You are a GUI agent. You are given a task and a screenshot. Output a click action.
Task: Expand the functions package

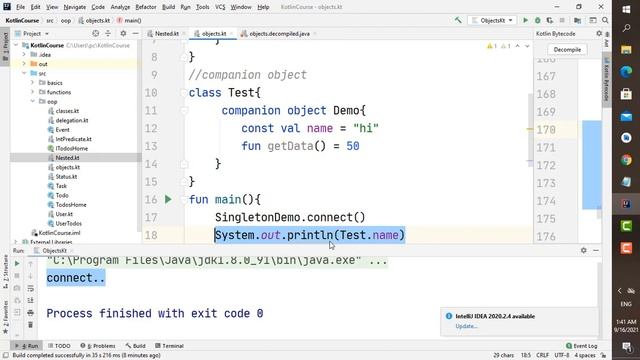32,92
